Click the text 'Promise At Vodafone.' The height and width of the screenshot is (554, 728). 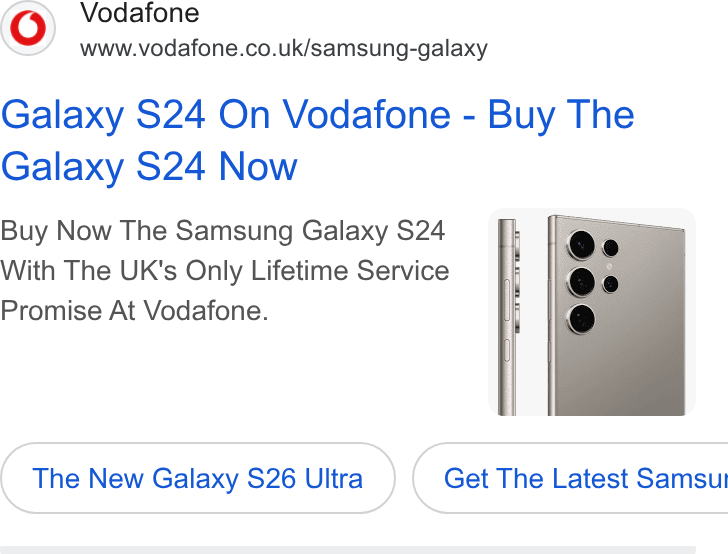[135, 311]
